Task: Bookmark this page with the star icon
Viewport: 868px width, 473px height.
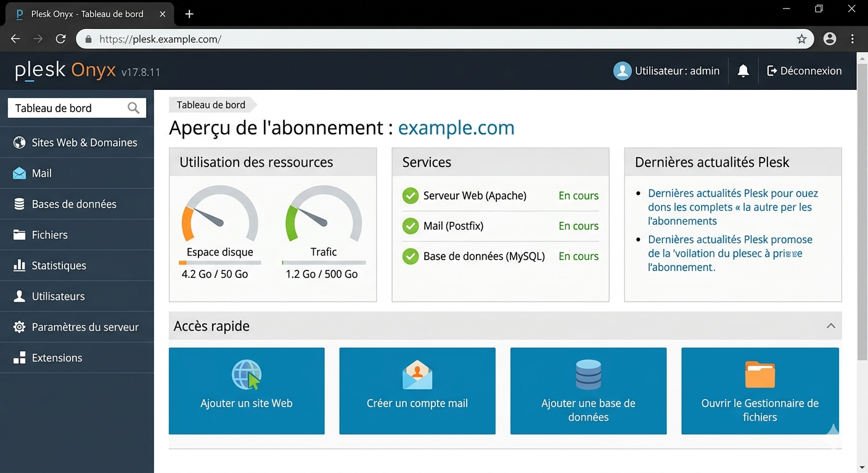Action: [801, 39]
